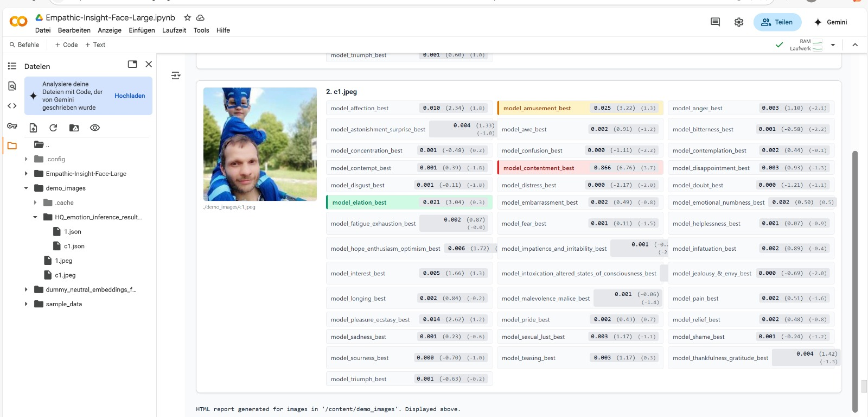This screenshot has width=868, height=417.
Task: Click the c1.jpeg image thumbnail
Action: click(x=260, y=144)
